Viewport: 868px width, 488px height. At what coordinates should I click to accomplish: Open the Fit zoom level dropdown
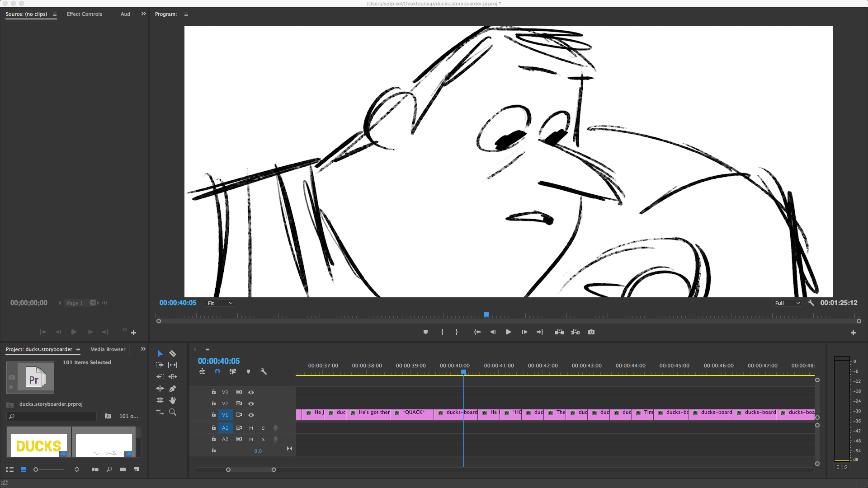pos(220,303)
